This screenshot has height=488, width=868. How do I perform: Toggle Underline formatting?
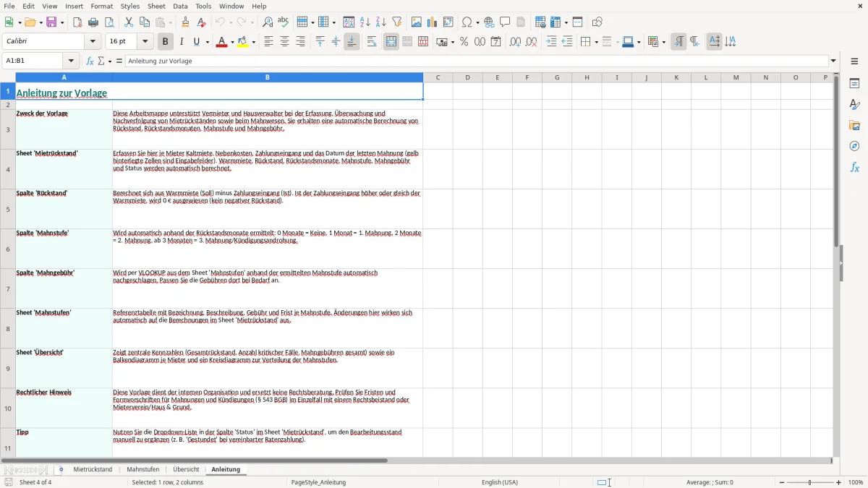[x=196, y=42]
